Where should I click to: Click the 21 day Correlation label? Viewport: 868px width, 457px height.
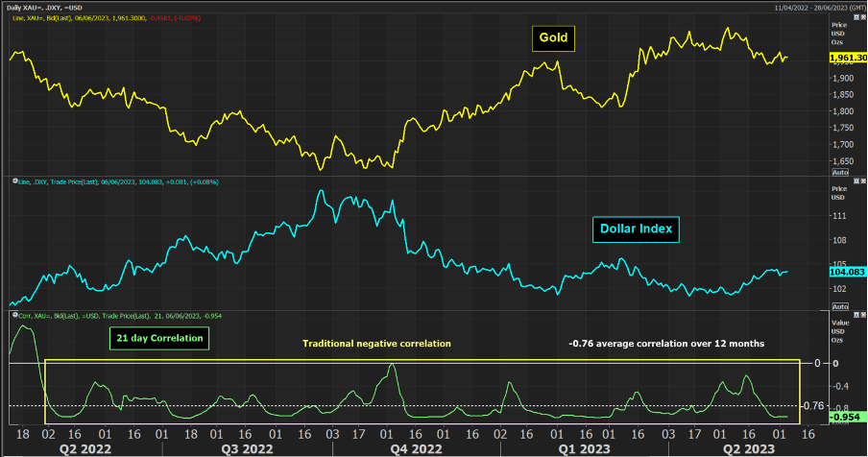[x=159, y=338]
